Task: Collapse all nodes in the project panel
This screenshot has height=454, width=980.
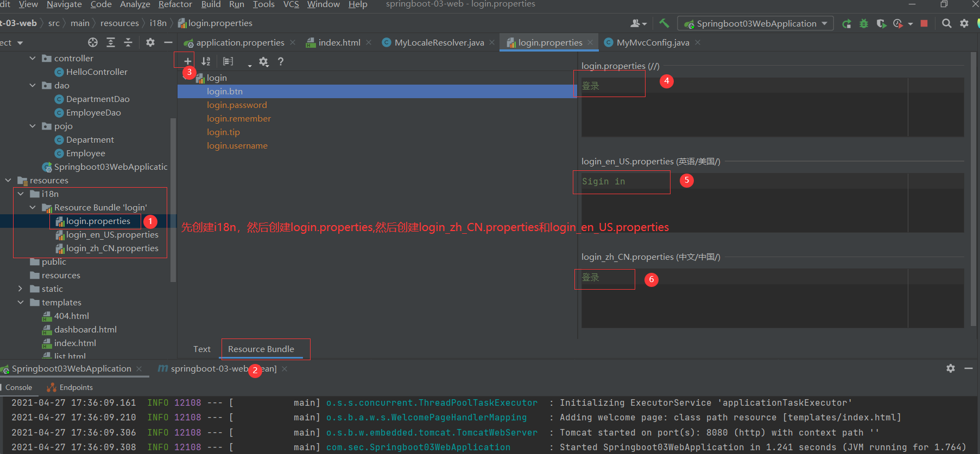Action: 128,42
